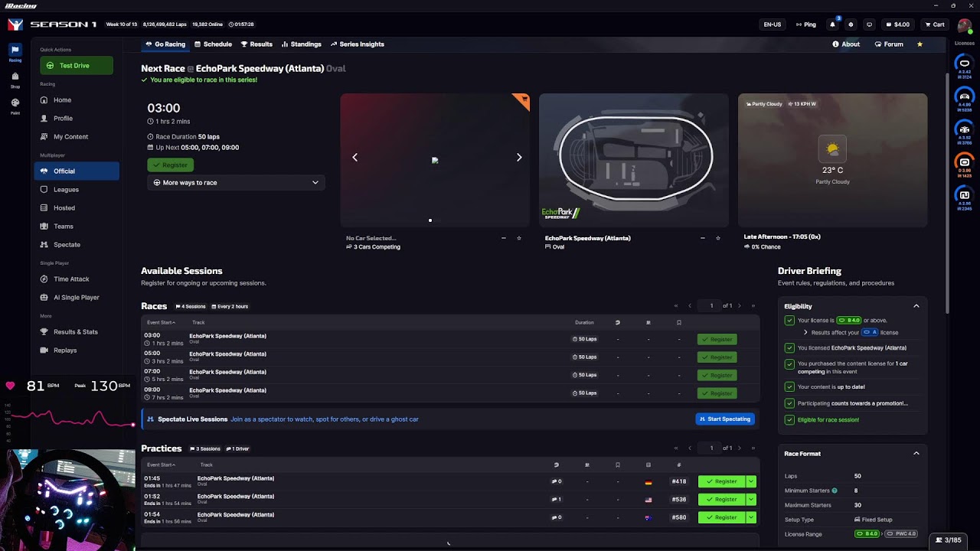
Task: Open the Cart
Action: 934,24
